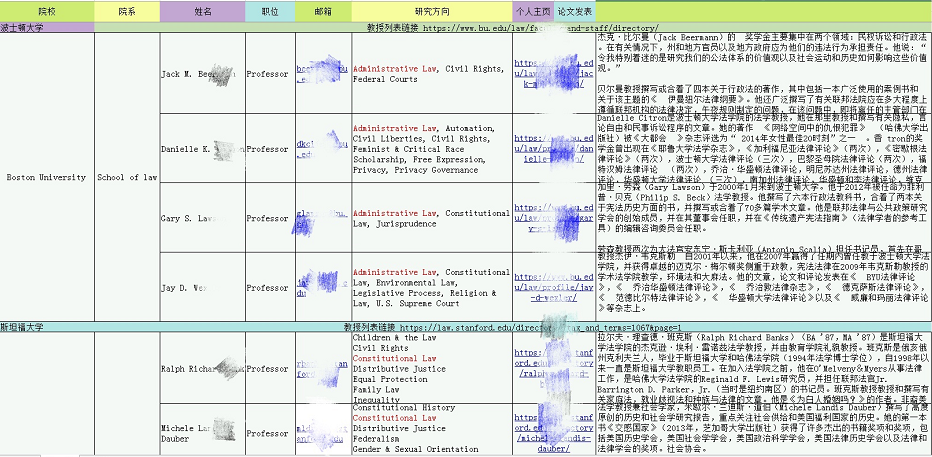
Task: Open Gary Lawson's homepage link
Action: [554, 218]
